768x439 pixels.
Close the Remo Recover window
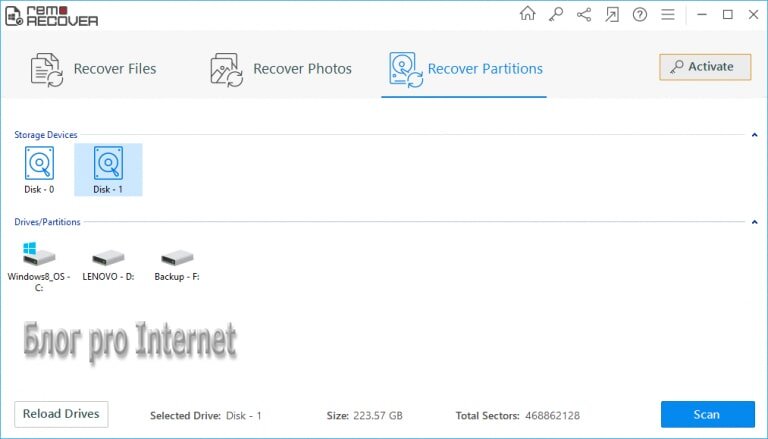click(x=754, y=15)
